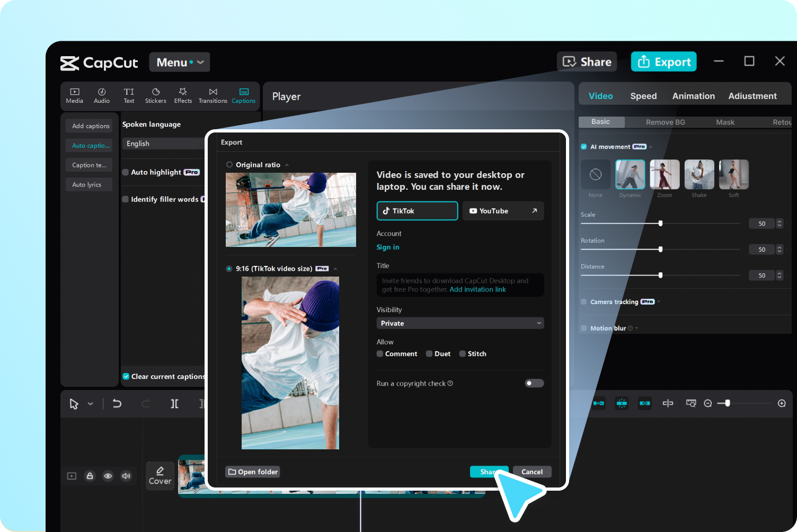Image resolution: width=797 pixels, height=532 pixels.
Task: Click the Export button in the title bar
Action: (x=664, y=61)
